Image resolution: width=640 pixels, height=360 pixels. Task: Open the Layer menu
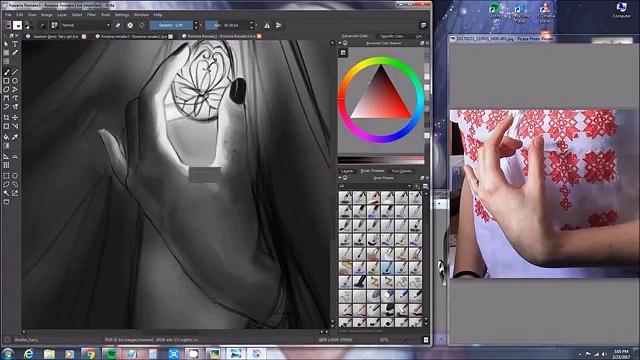pos(62,15)
